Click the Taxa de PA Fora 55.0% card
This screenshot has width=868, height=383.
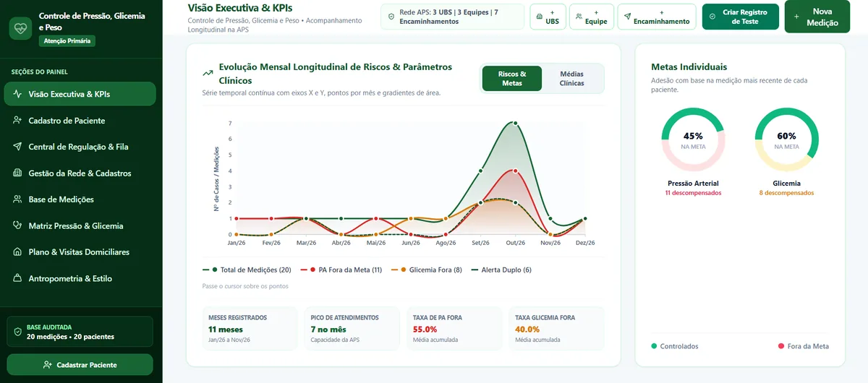(454, 329)
